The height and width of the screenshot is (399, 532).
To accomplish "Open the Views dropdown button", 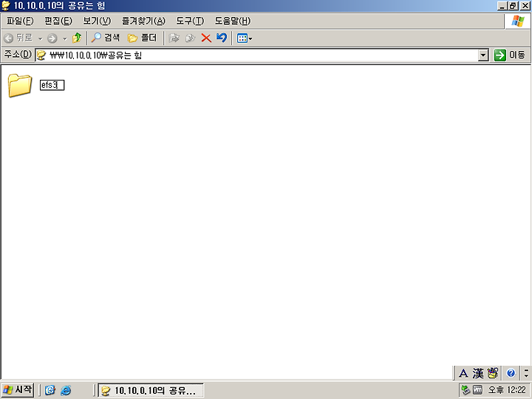I will (245, 38).
